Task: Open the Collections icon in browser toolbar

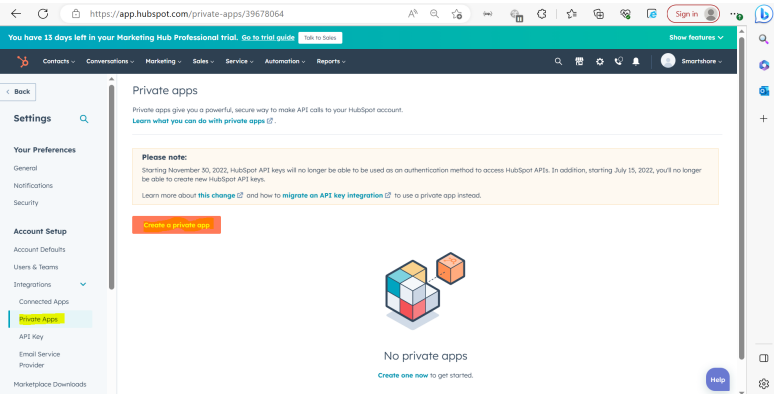Action: tap(598, 14)
